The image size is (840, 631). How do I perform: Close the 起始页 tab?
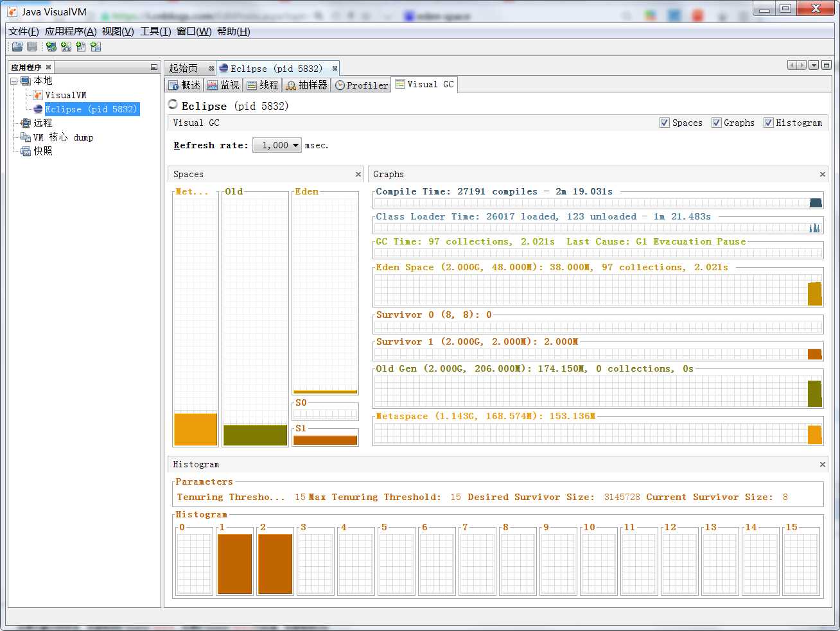[x=211, y=68]
